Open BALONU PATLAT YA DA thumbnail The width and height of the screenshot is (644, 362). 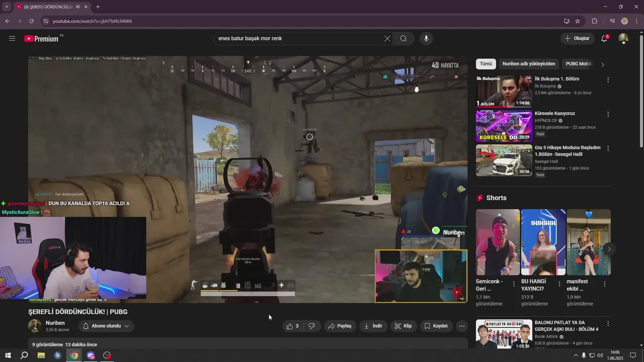(504, 334)
